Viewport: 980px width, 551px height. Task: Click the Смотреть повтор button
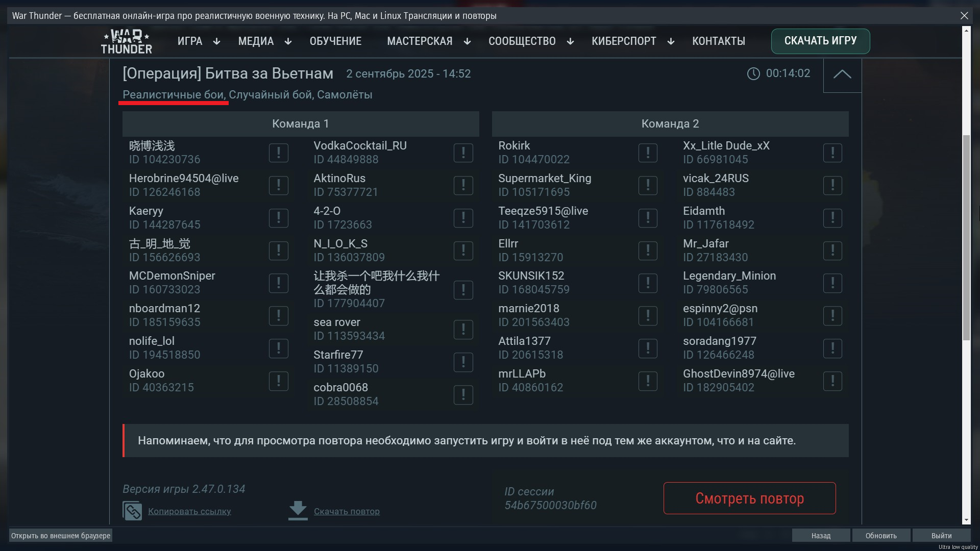749,498
